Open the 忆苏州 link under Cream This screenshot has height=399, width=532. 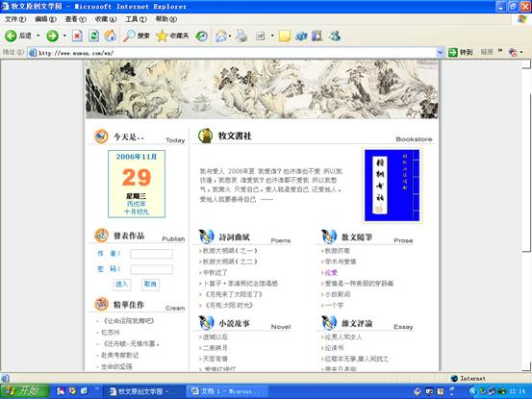(x=111, y=333)
